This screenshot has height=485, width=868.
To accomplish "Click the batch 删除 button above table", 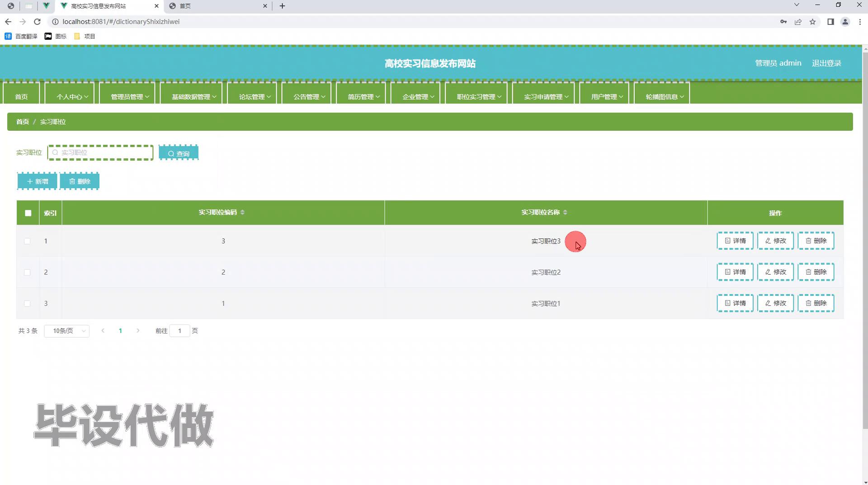I will 80,181.
